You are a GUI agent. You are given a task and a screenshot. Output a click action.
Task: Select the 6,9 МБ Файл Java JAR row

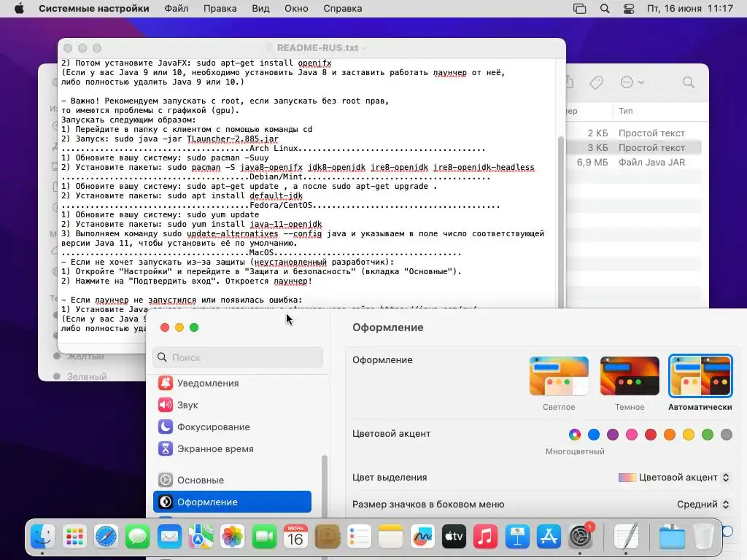tap(634, 163)
